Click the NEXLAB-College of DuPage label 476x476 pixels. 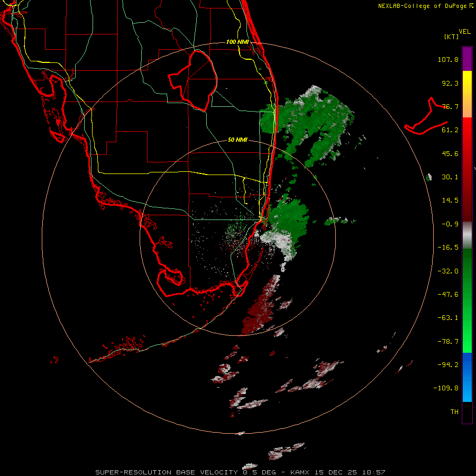click(425, 6)
